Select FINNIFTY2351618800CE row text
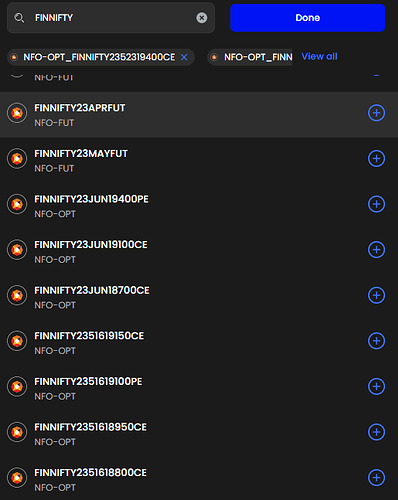398x500 pixels. [90, 473]
